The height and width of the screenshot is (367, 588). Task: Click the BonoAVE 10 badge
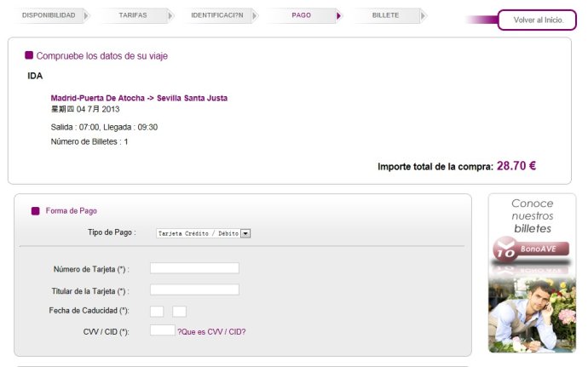[x=531, y=249]
